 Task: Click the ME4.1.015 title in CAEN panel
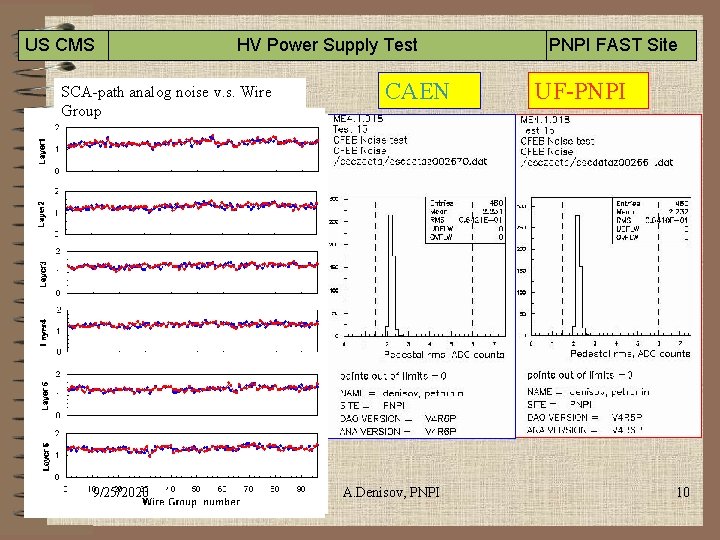tap(358, 119)
